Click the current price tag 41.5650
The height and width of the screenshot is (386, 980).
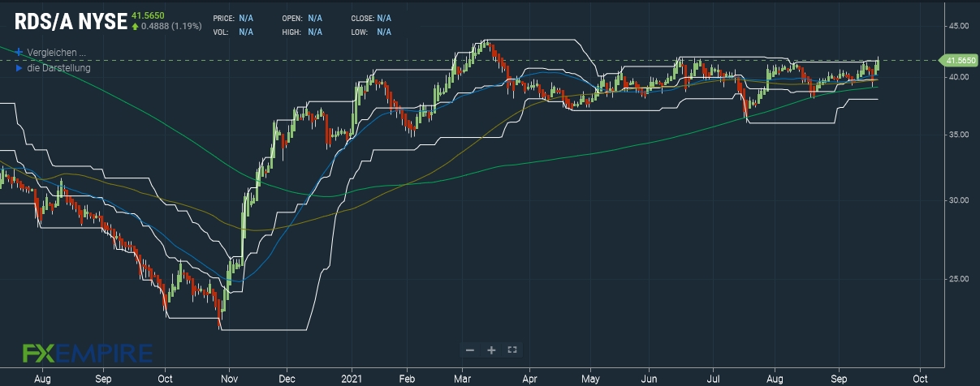click(x=958, y=61)
